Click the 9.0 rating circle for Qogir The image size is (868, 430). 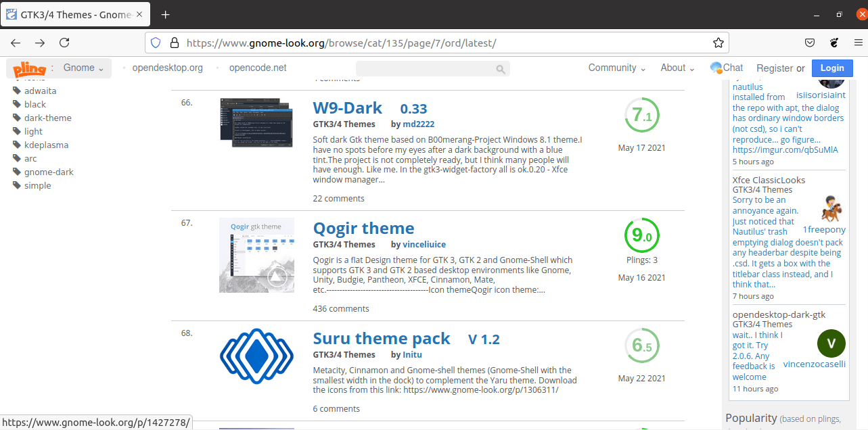pos(641,235)
